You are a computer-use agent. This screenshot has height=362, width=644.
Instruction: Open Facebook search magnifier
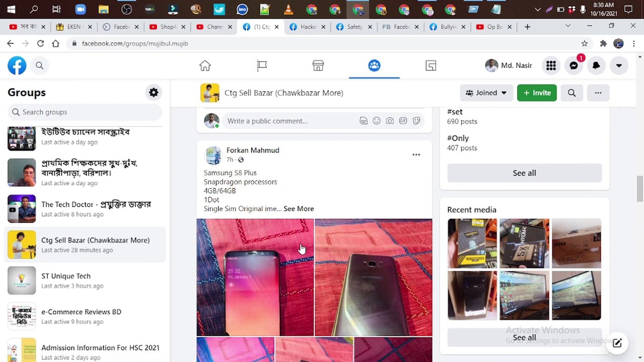[x=39, y=65]
